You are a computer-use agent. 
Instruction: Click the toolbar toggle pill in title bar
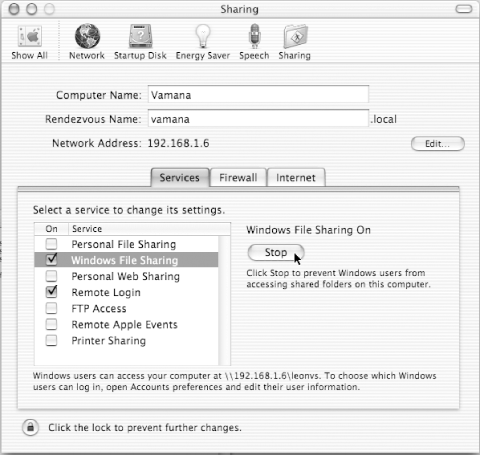(464, 9)
